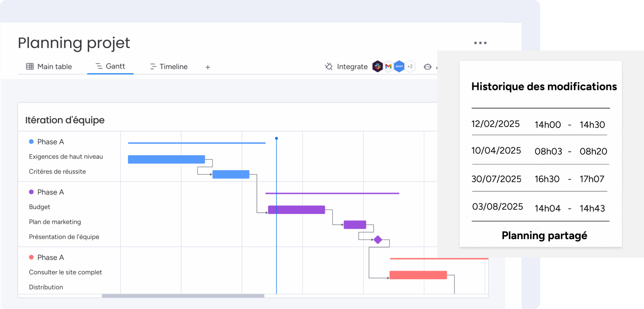This screenshot has width=644, height=309.
Task: Open the Gmail integration icon
Action: pos(388,66)
